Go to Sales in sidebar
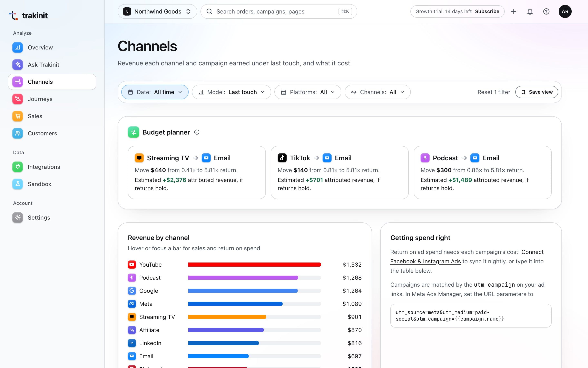 tap(52, 116)
